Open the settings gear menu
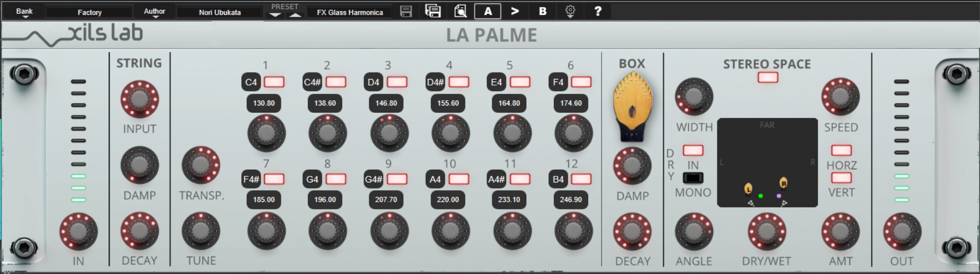The height and width of the screenshot is (274, 980). pos(570,11)
